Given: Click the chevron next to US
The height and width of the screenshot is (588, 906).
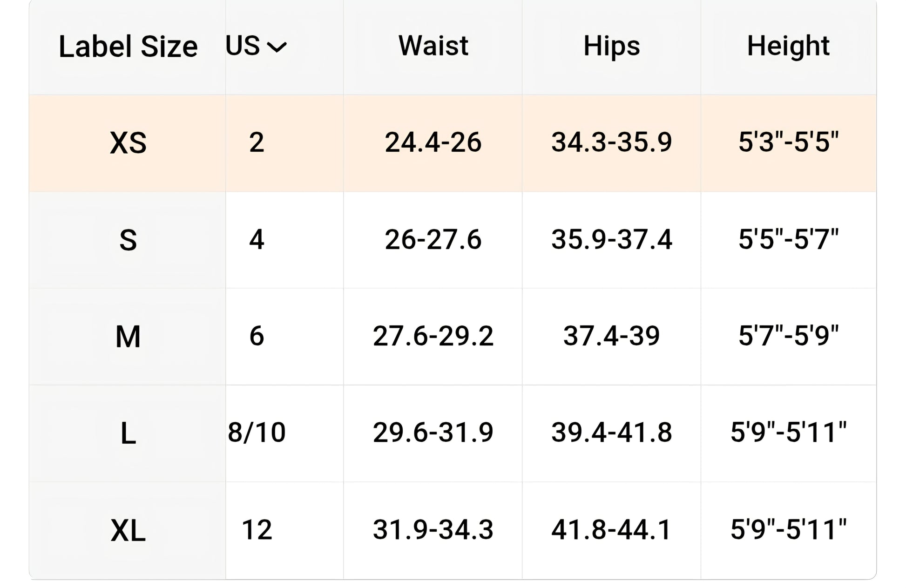Looking at the screenshot, I should [x=277, y=47].
